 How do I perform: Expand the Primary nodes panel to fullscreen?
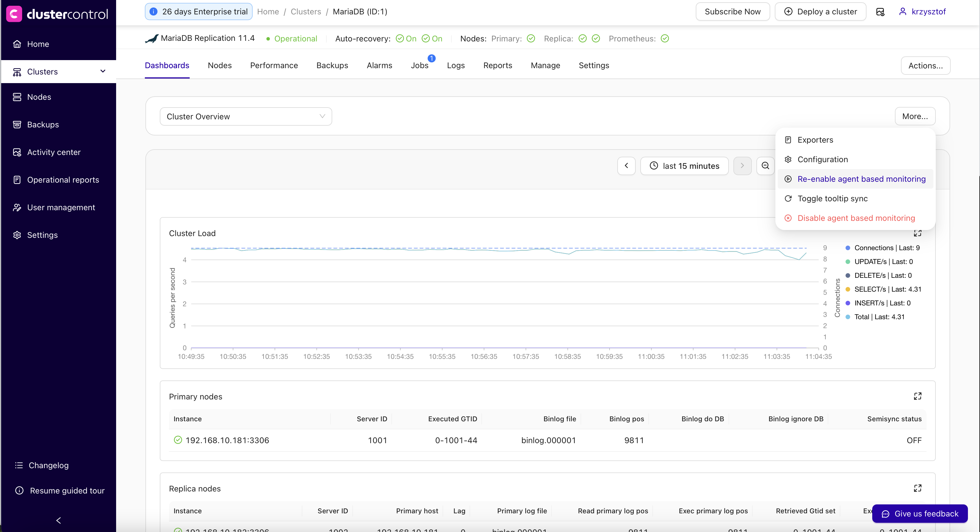[918, 396]
